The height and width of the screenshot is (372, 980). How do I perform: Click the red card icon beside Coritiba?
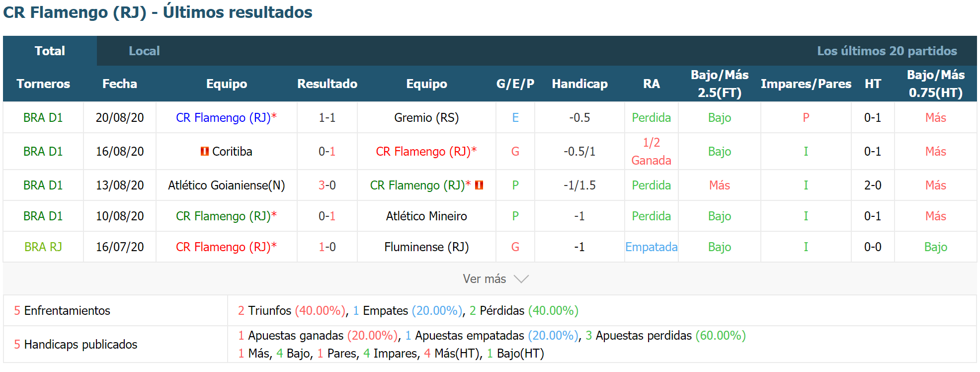point(204,151)
